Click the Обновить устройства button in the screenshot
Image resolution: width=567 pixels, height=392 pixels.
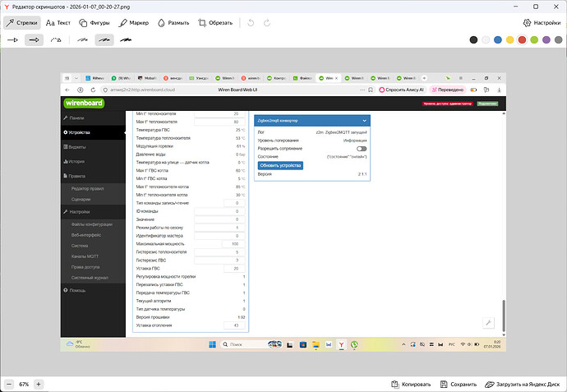tap(280, 165)
